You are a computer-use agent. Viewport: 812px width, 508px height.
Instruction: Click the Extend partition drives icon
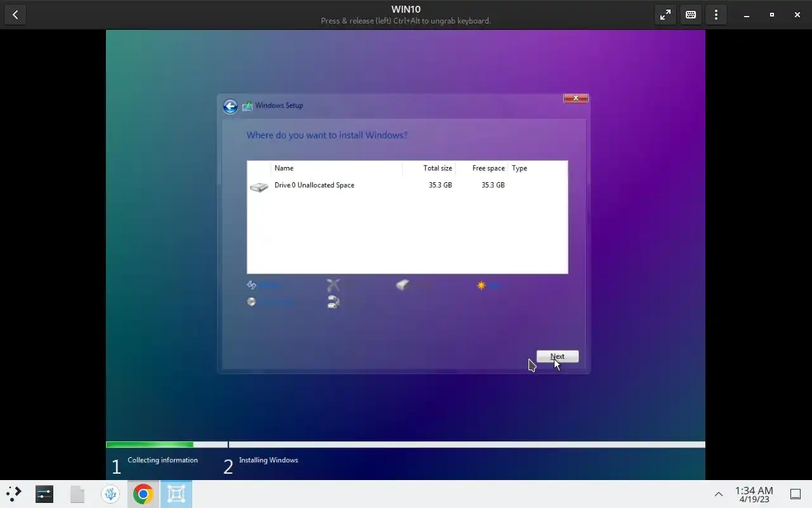333,302
